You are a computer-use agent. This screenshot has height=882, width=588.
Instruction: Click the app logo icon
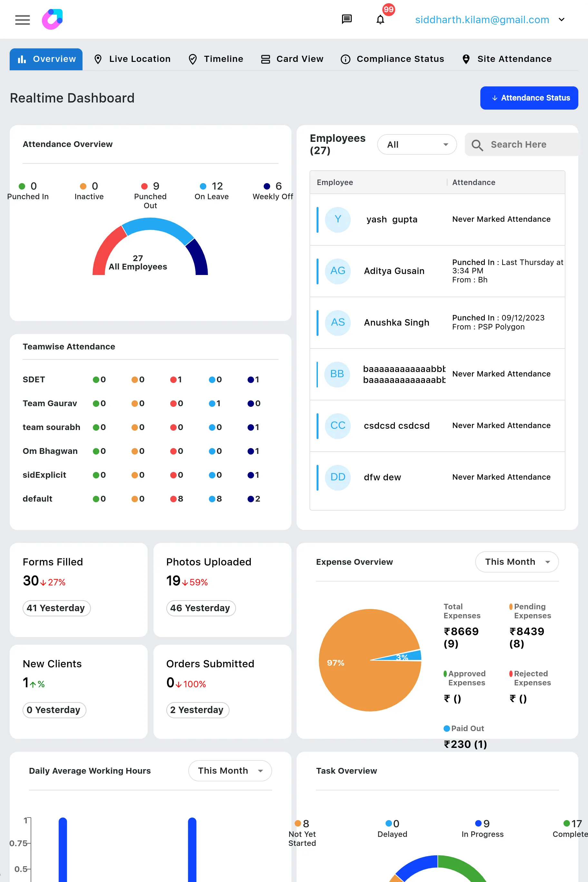click(52, 19)
